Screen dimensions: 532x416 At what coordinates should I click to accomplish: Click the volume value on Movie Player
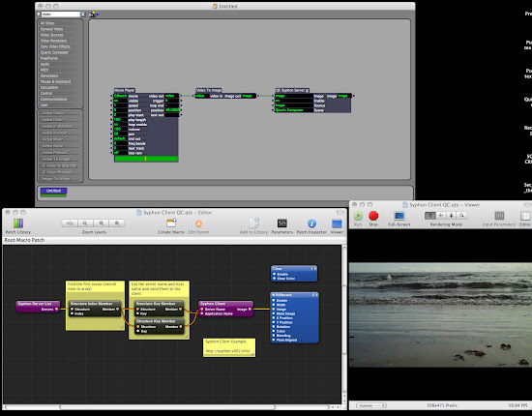(120, 129)
